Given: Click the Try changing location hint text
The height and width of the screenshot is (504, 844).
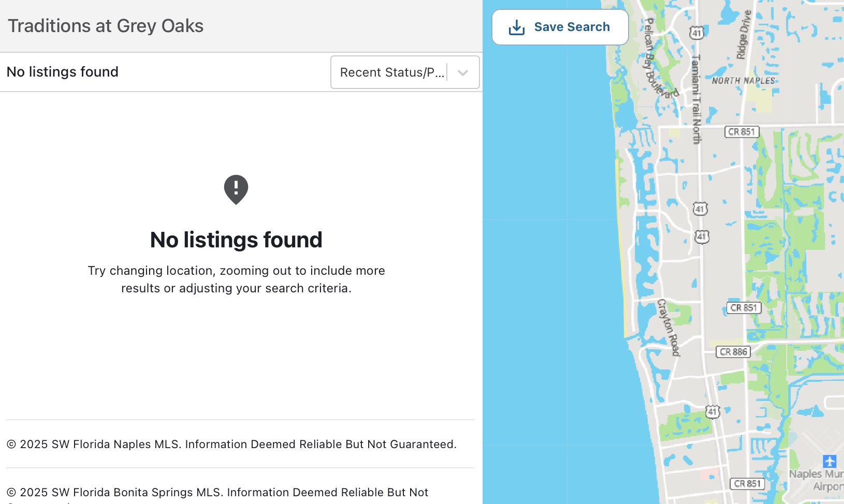Looking at the screenshot, I should [x=236, y=279].
